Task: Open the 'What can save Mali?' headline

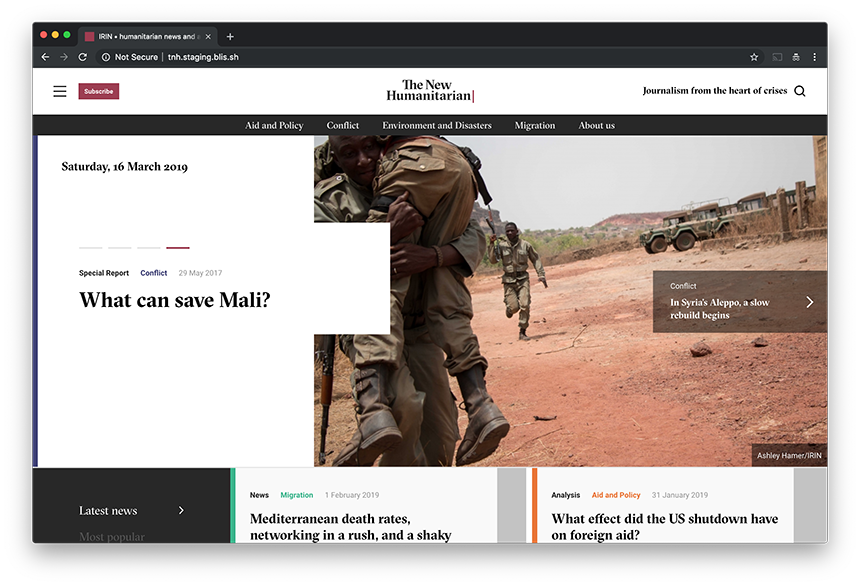Action: pos(174,300)
